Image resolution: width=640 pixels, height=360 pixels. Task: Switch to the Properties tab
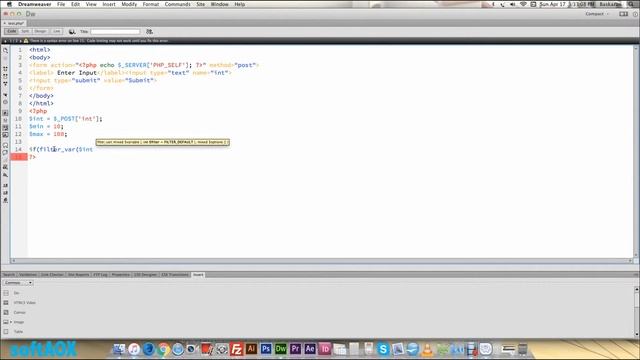(120, 275)
